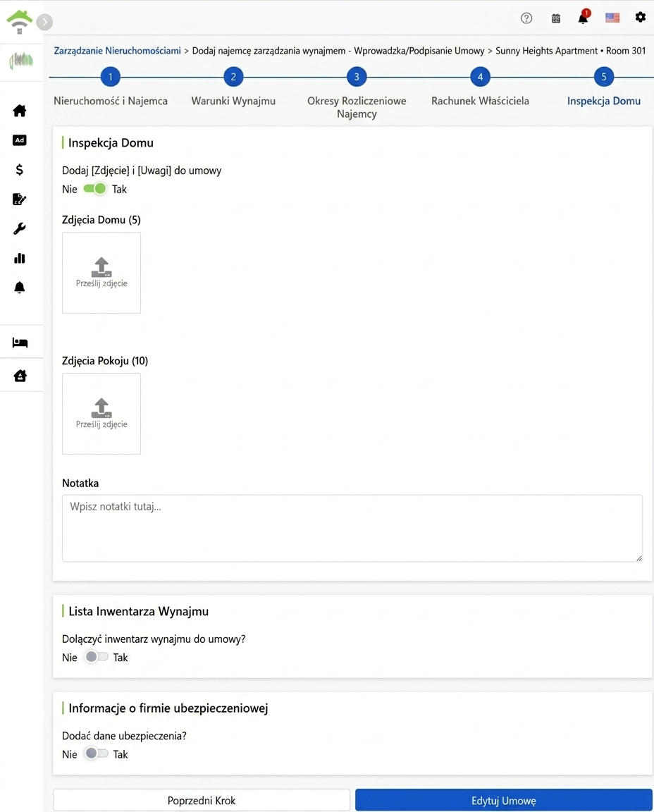Open the bar chart reports icon
The height and width of the screenshot is (812, 654).
click(20, 258)
